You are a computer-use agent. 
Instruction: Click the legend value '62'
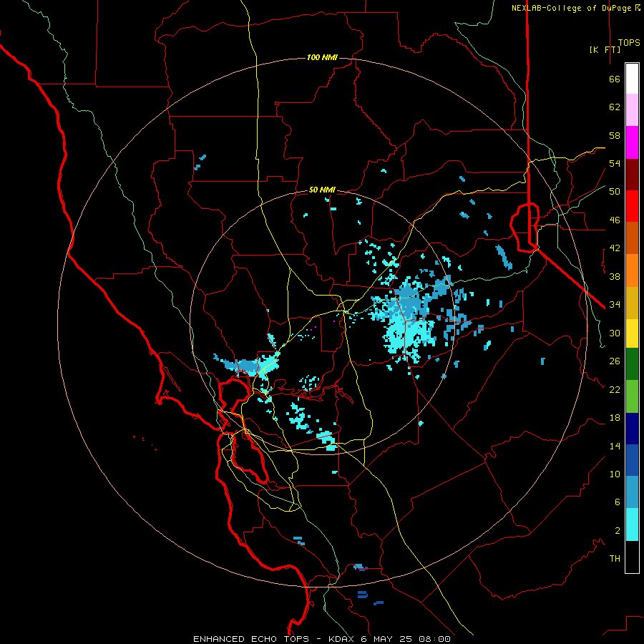click(615, 107)
